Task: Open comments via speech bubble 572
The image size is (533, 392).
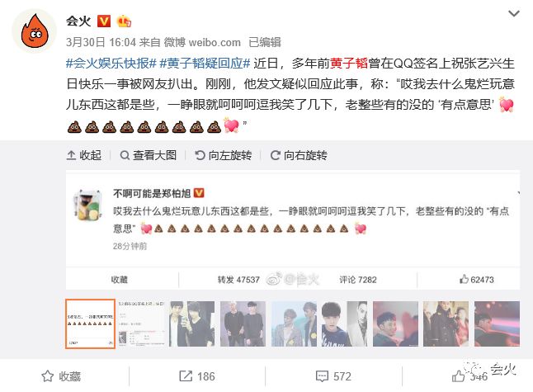Action: 333,376
